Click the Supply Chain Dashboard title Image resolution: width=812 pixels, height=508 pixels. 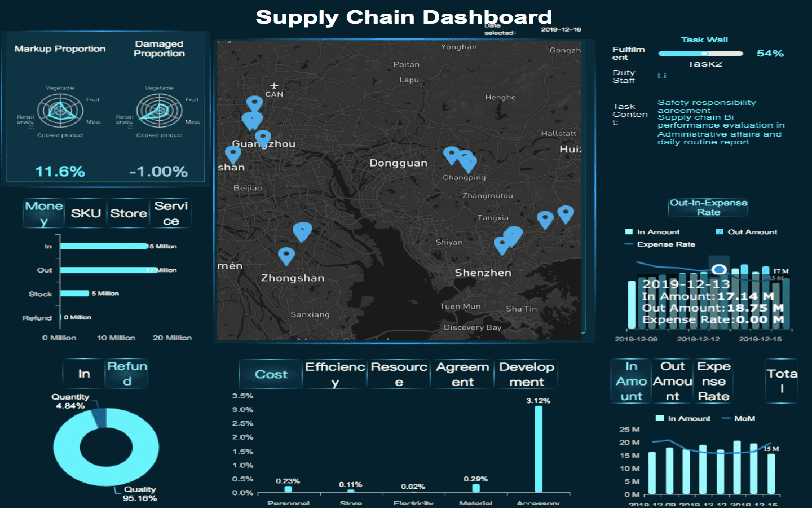coord(404,17)
